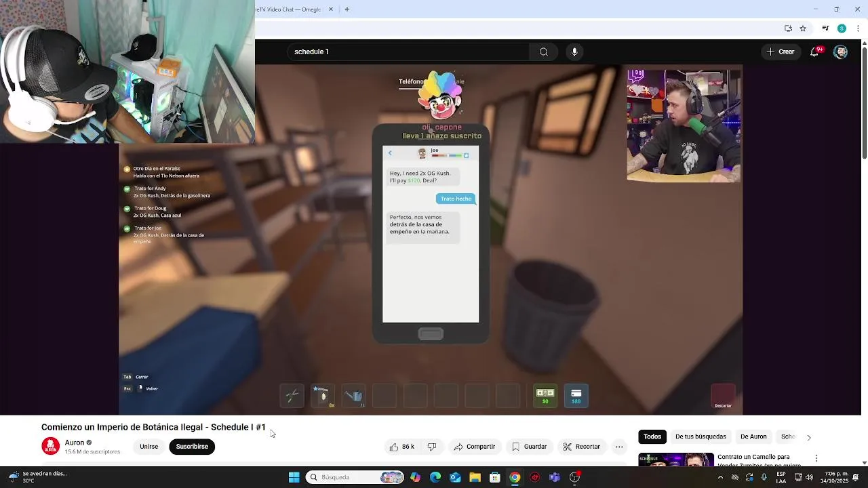Click the Suscribirse button
The width and height of the screenshot is (868, 488).
pos(192,447)
